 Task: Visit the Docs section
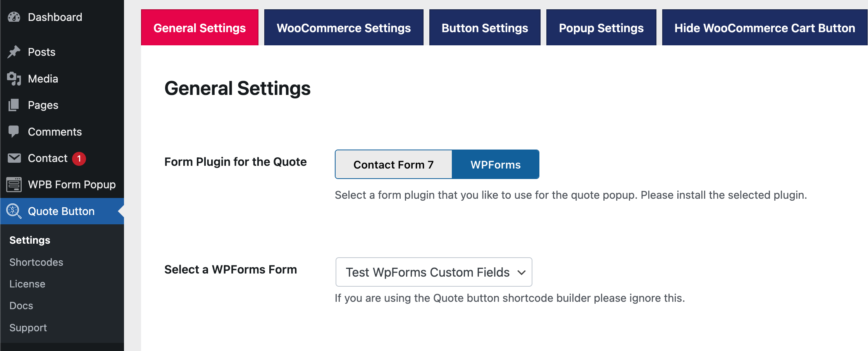coord(21,306)
